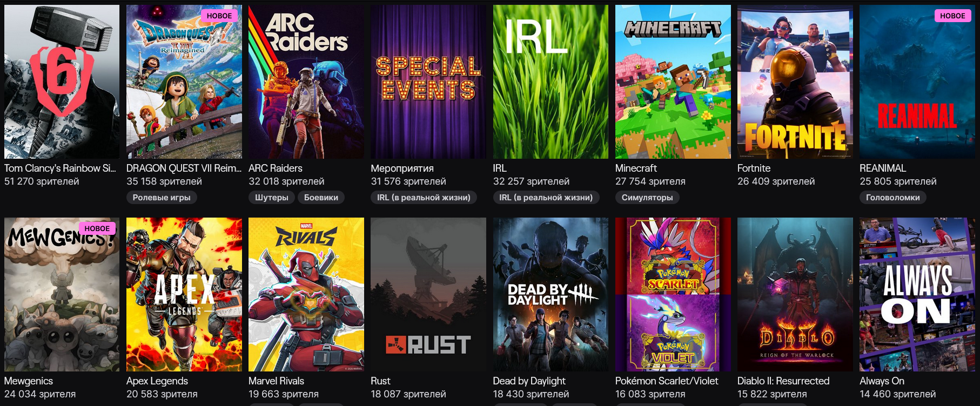The image size is (980, 406).
Task: Click the Diablo II: Resurrected title
Action: click(x=783, y=381)
